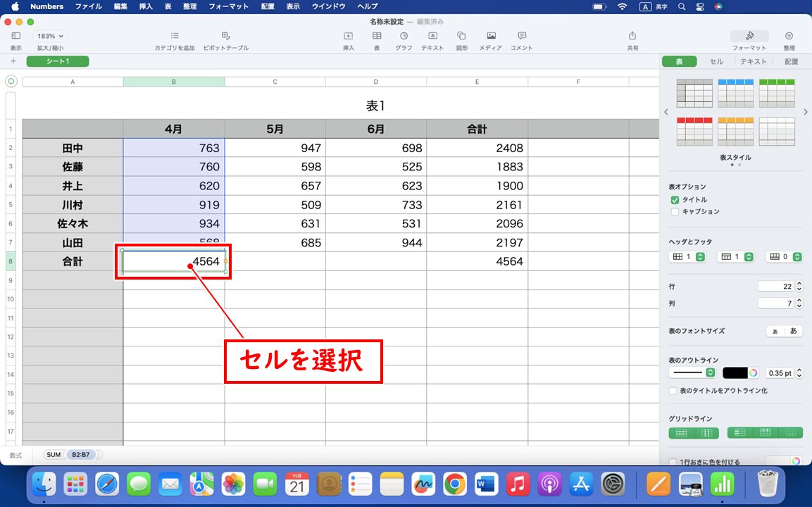Select the SUM token in formula bar
This screenshot has height=507, width=812.
click(x=53, y=454)
